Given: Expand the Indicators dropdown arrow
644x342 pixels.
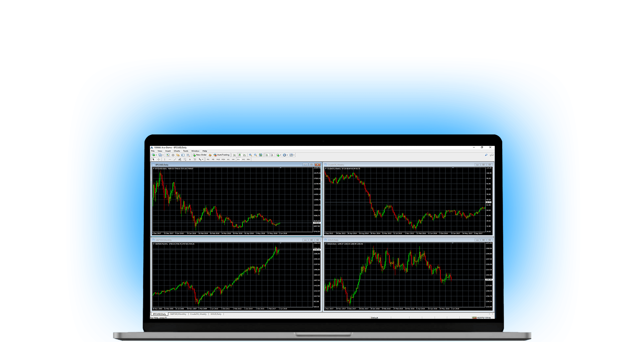Looking at the screenshot, I should 281,155.
